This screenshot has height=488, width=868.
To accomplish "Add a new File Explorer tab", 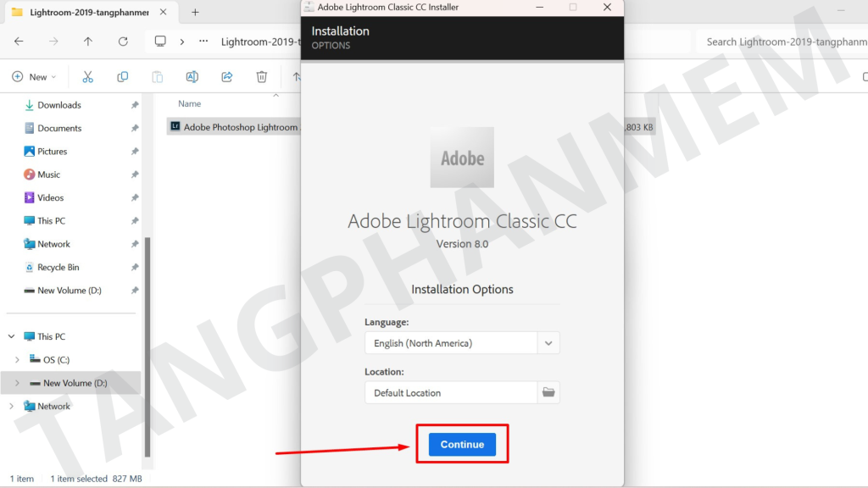I will [x=195, y=12].
